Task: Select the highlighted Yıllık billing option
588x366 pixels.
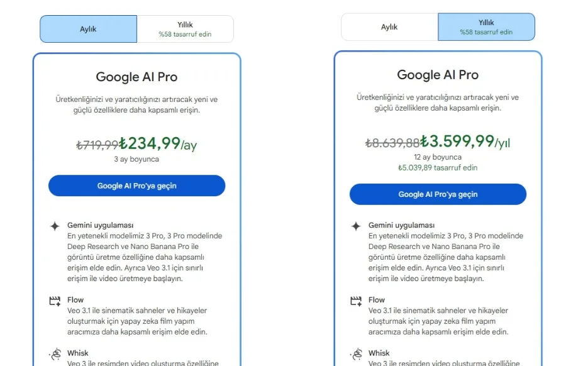Action: 486,27
